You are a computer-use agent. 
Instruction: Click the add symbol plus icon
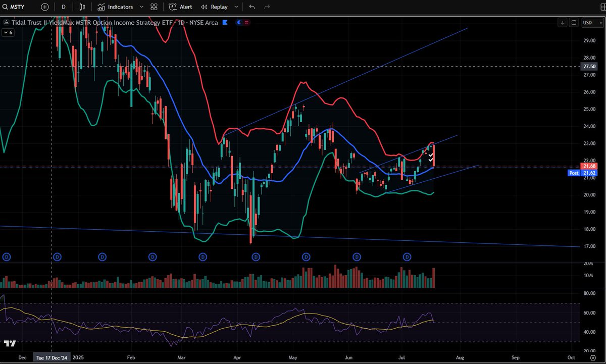click(45, 7)
